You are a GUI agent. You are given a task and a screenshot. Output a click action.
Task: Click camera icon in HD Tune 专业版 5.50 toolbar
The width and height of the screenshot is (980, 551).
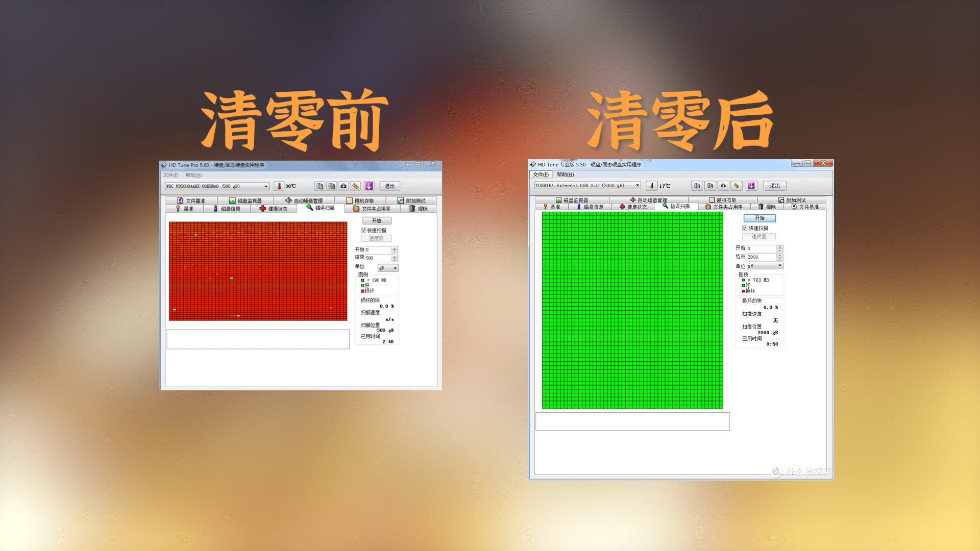coord(723,186)
